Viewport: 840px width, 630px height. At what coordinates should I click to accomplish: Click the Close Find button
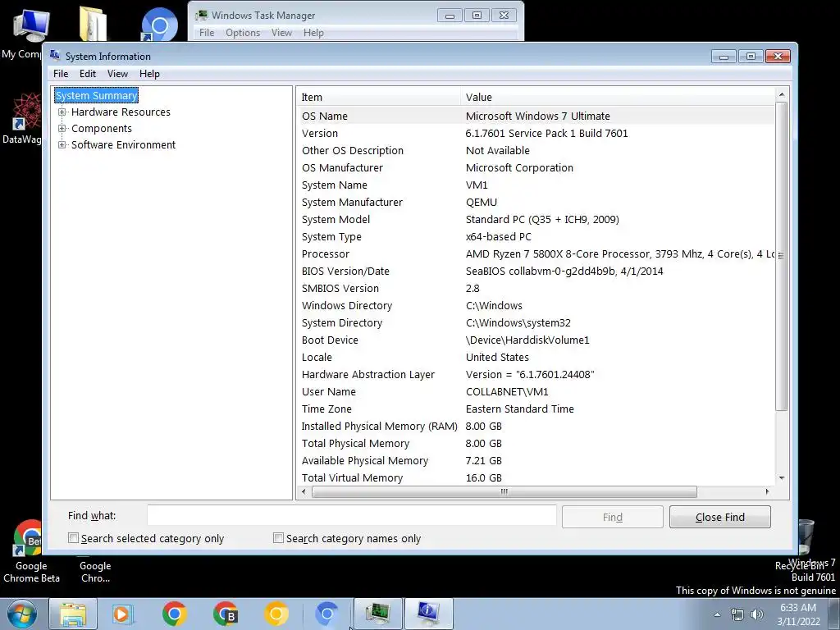click(x=720, y=517)
